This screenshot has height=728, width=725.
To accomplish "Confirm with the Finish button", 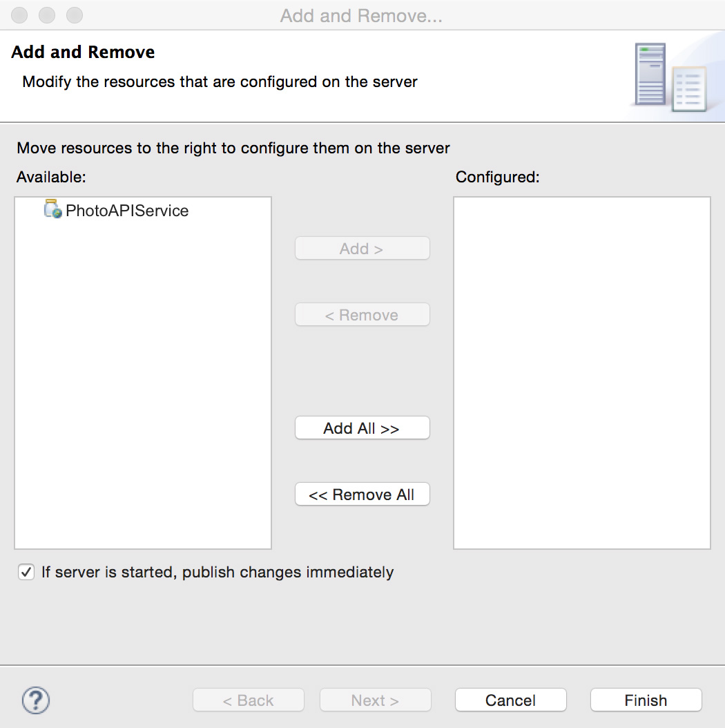I will 646,700.
